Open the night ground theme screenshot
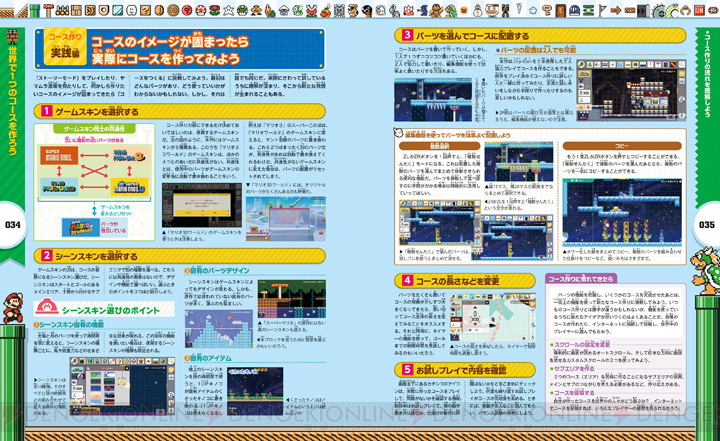This screenshot has width=720, height=441. point(255,391)
